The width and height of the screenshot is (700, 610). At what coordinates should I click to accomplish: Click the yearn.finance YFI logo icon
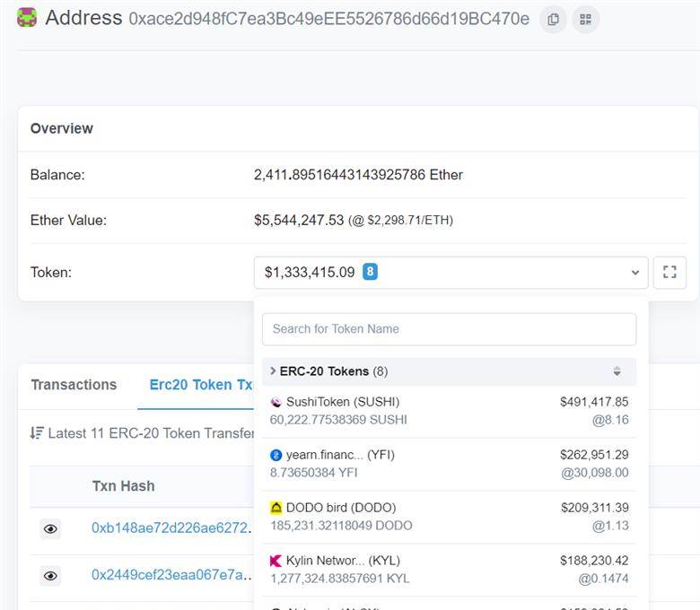click(x=276, y=455)
